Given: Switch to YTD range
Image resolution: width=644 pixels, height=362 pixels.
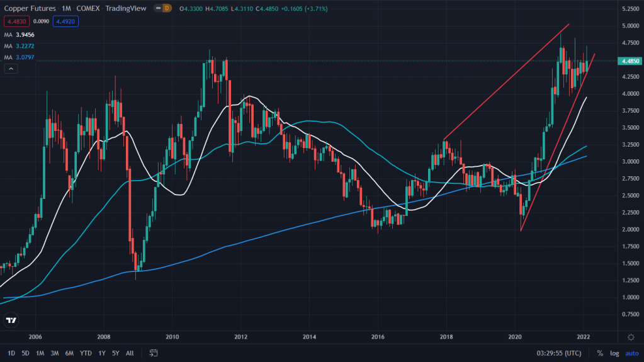Looking at the screenshot, I should (85, 353).
